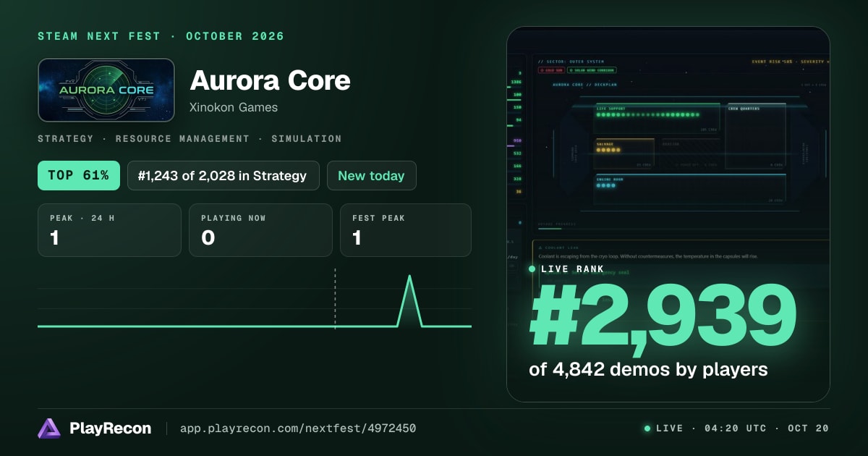Click the green status dot by LIVE time
Image resolution: width=868 pixels, height=456 pixels.
pyautogui.click(x=647, y=428)
